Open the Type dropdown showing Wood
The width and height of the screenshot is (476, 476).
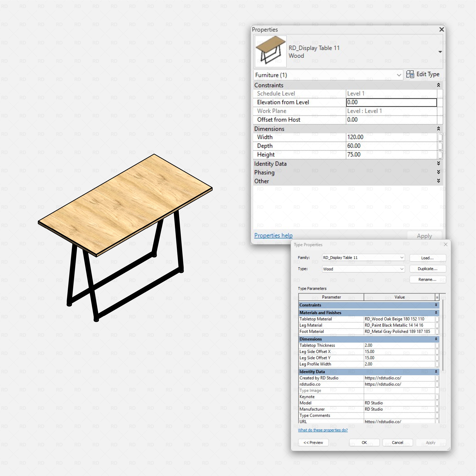[x=363, y=269]
